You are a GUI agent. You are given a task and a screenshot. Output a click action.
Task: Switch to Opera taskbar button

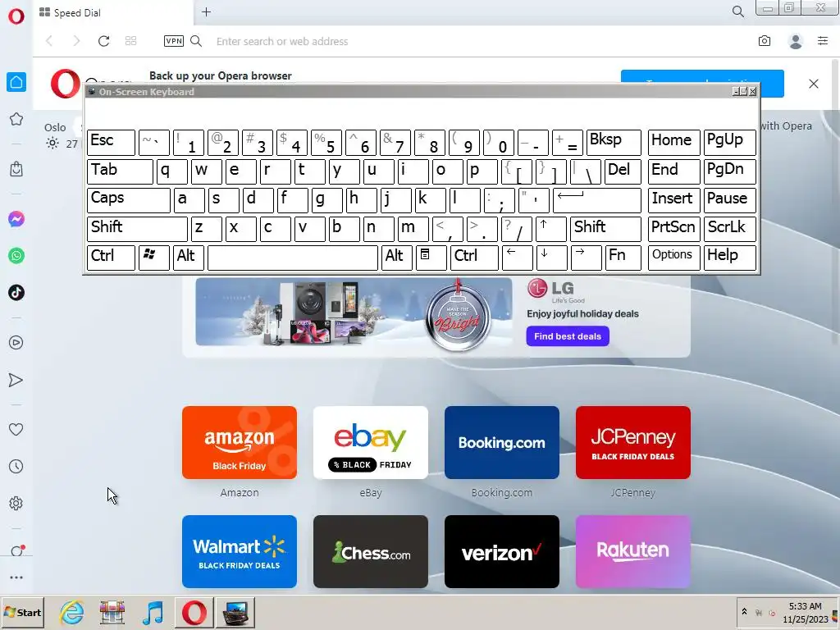[194, 613]
